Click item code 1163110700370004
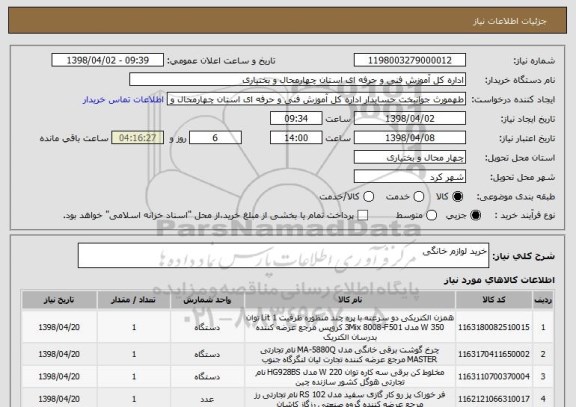The width and height of the screenshot is (576, 407). pos(494,377)
